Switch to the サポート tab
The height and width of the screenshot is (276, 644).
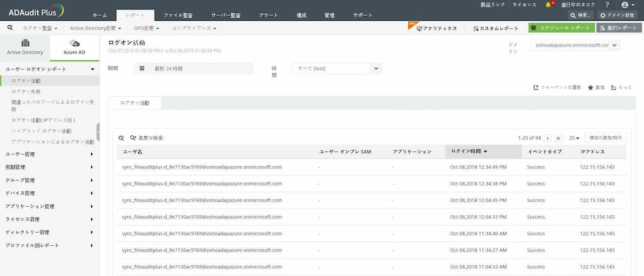tap(363, 15)
